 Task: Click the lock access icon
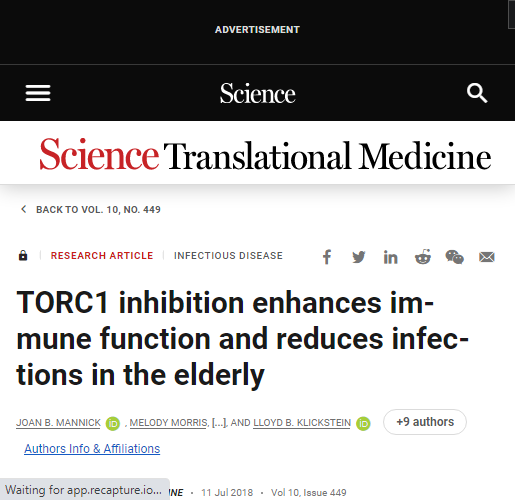pyautogui.click(x=23, y=255)
